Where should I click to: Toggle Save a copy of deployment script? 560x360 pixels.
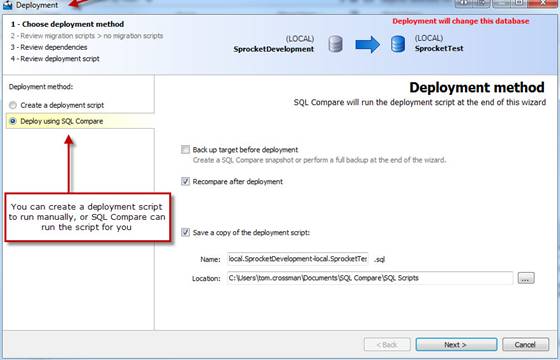tap(185, 232)
